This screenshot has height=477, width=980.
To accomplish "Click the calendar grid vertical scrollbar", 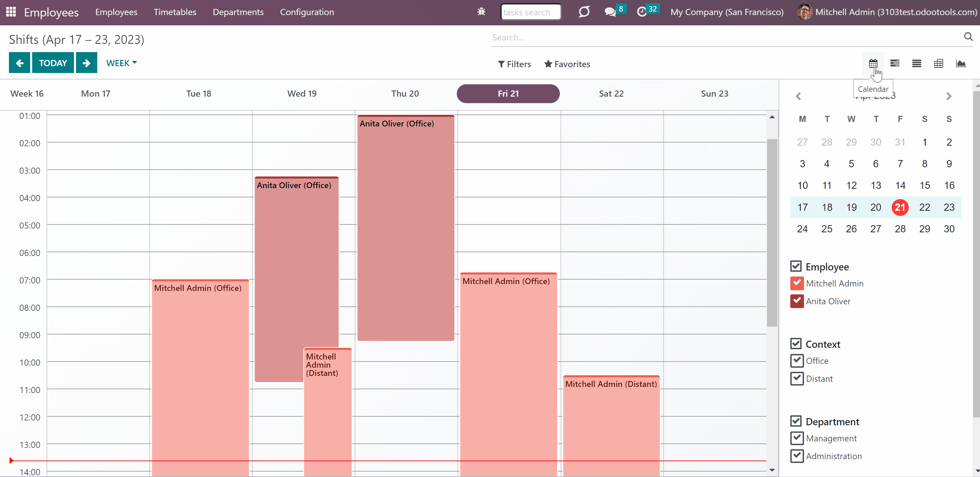I will [772, 232].
